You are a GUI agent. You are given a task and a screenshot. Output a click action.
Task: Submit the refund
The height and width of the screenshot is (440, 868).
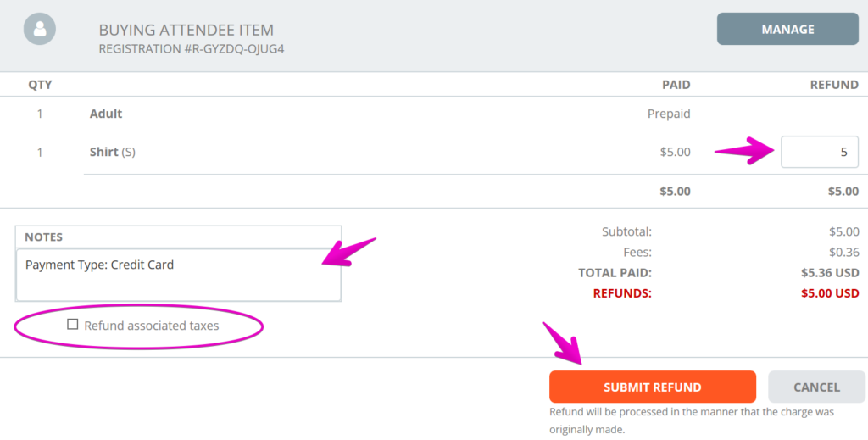tap(652, 387)
